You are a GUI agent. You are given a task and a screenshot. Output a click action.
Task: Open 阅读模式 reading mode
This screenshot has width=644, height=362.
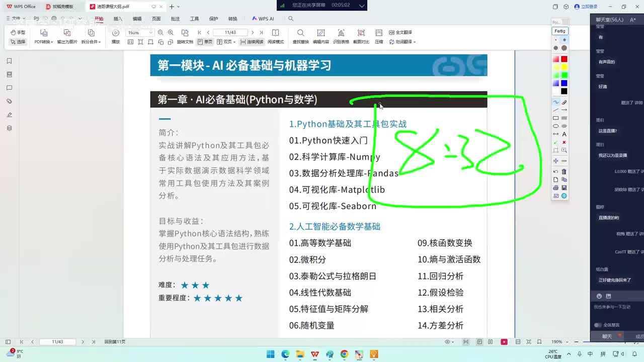tap(275, 37)
